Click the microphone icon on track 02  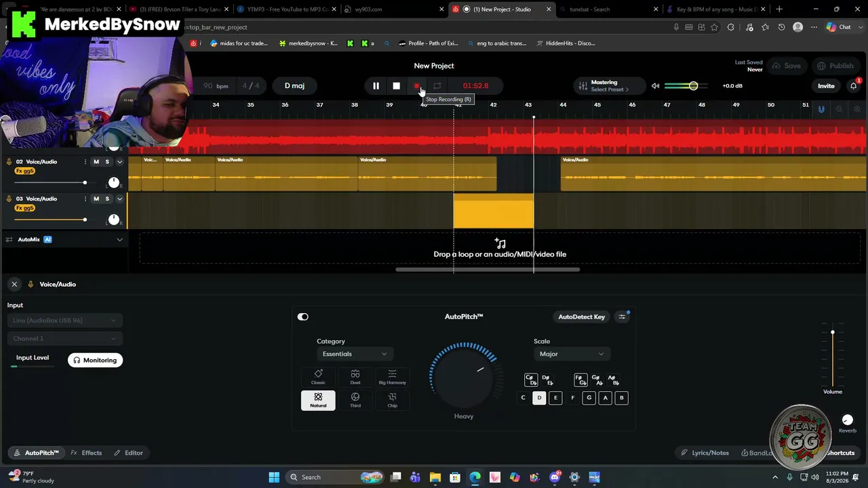click(x=9, y=162)
